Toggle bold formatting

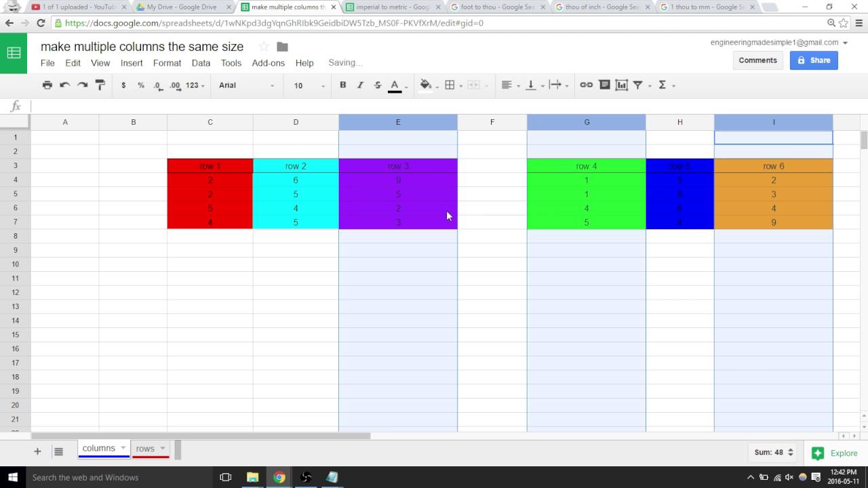343,85
